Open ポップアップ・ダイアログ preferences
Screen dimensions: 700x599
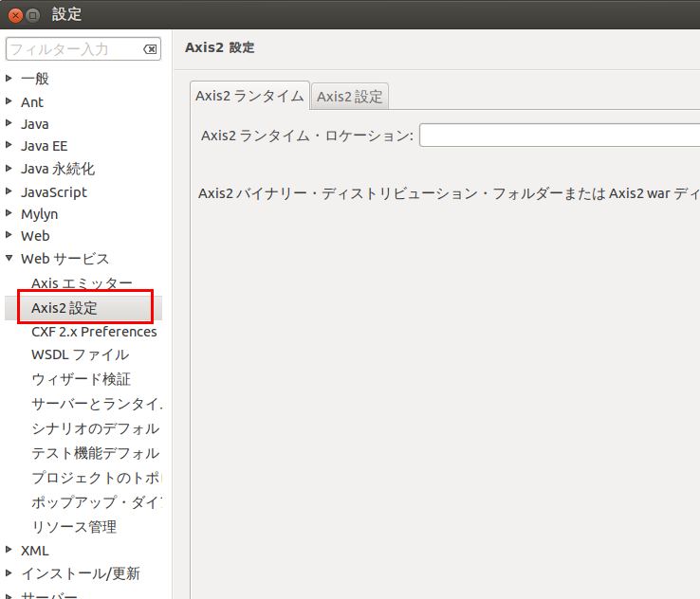(97, 502)
